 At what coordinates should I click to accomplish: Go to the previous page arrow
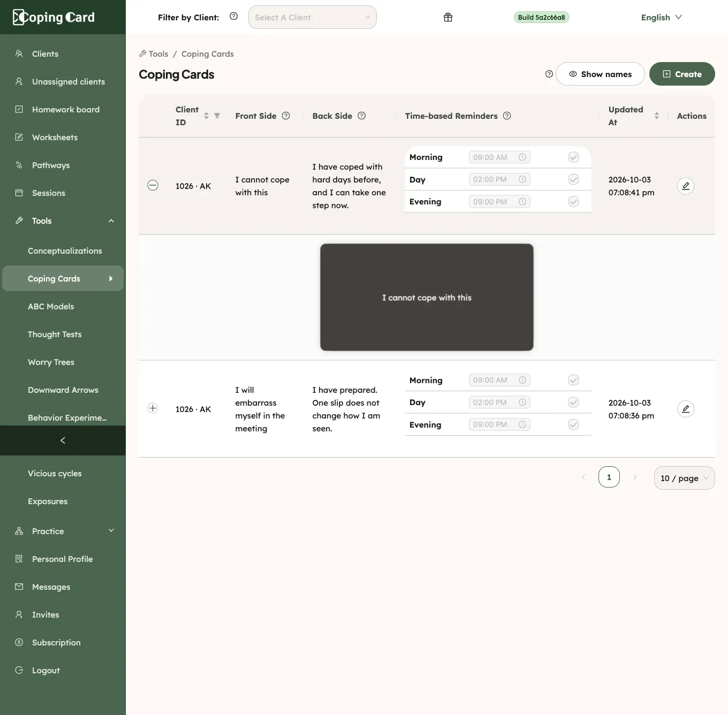coord(583,477)
